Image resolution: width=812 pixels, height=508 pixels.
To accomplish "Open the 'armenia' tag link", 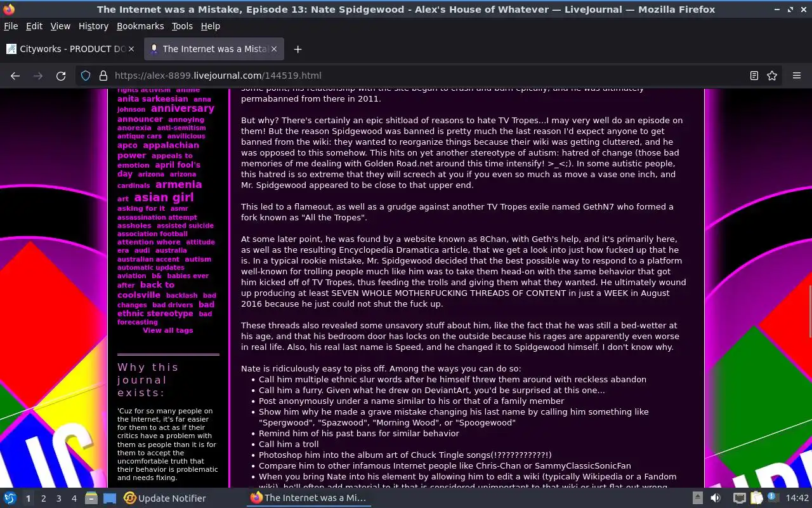I will (x=178, y=185).
